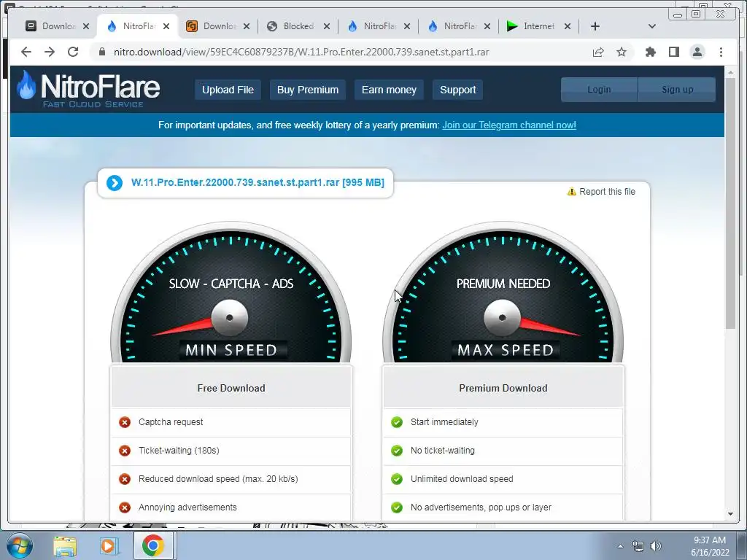Click the padlock site info icon

click(x=101, y=52)
